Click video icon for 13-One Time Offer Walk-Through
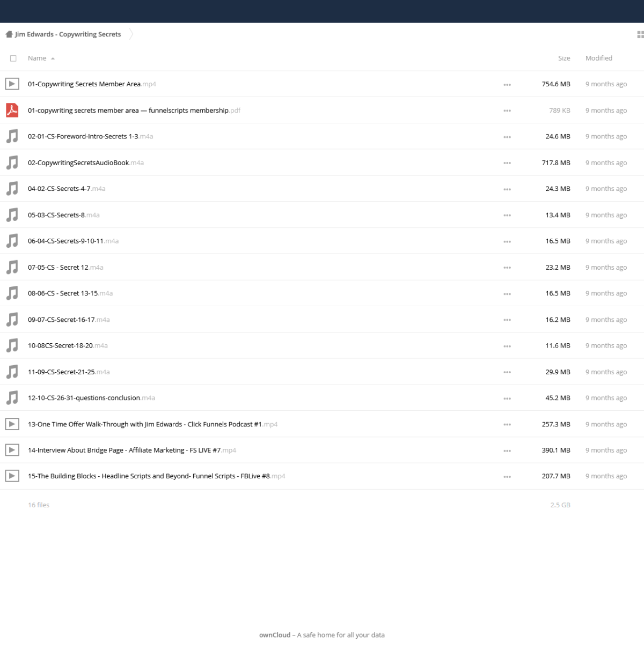Image resolution: width=644 pixels, height=650 pixels. point(12,424)
